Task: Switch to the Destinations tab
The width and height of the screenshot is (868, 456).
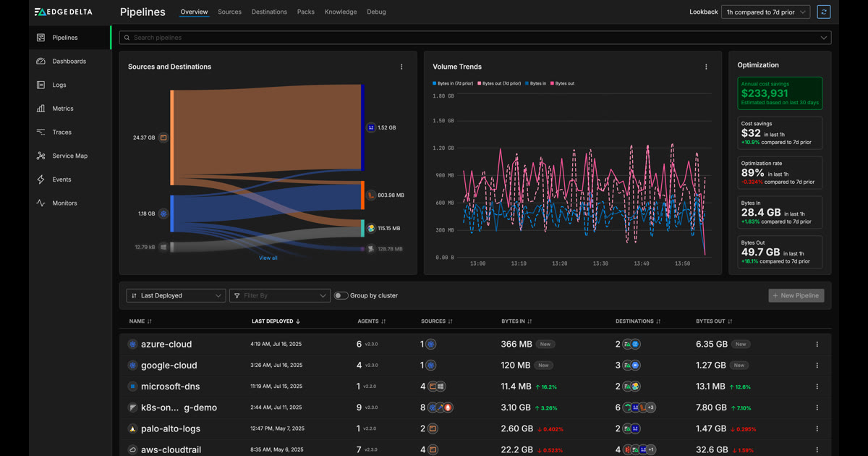Action: [269, 12]
